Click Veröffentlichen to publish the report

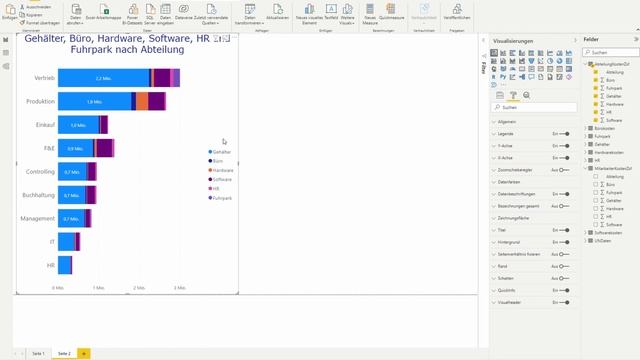tap(457, 12)
